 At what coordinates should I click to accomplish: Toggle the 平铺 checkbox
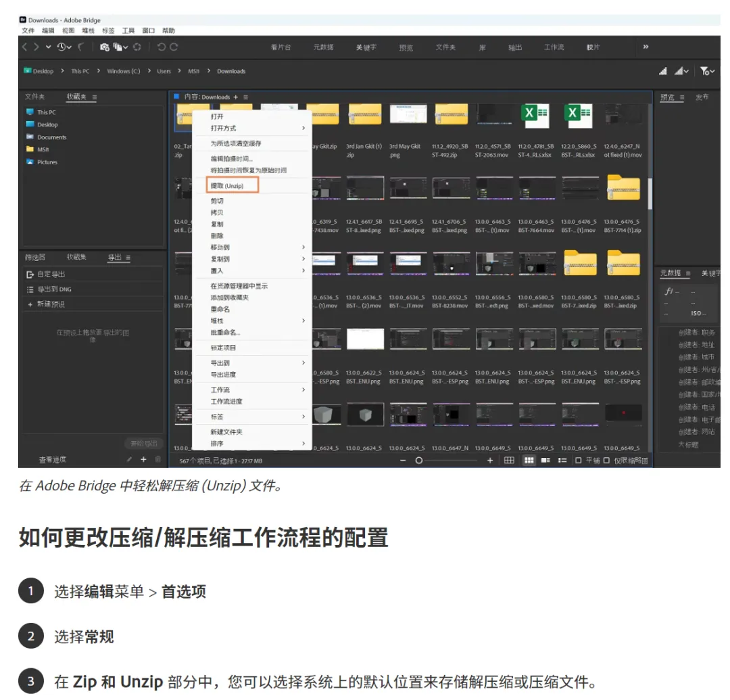(x=578, y=460)
